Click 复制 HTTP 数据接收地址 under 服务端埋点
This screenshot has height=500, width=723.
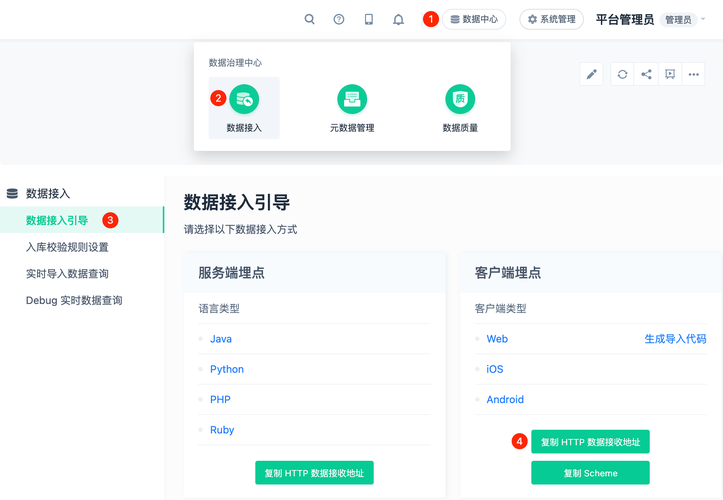[314, 473]
